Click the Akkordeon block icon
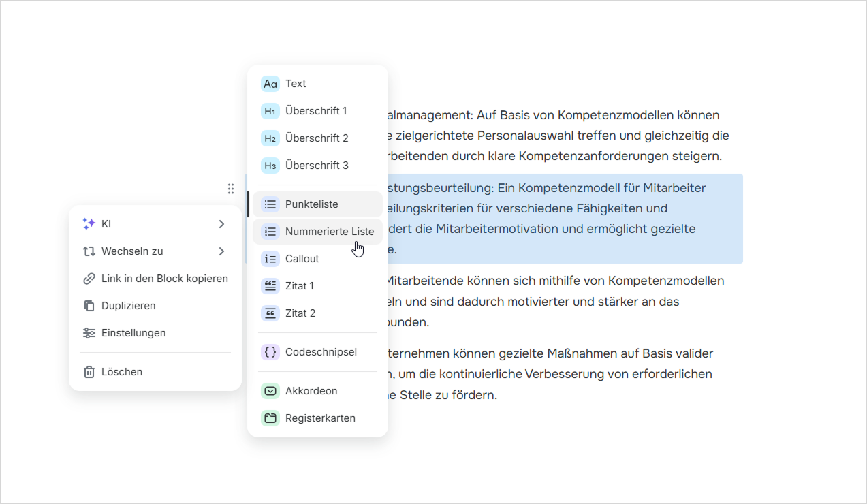 pyautogui.click(x=270, y=391)
